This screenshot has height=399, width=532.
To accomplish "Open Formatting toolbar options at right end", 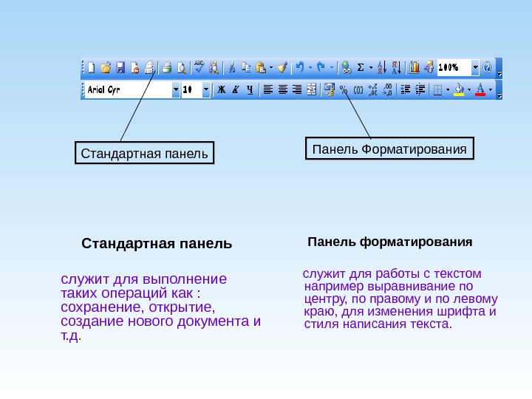I will pos(499,91).
